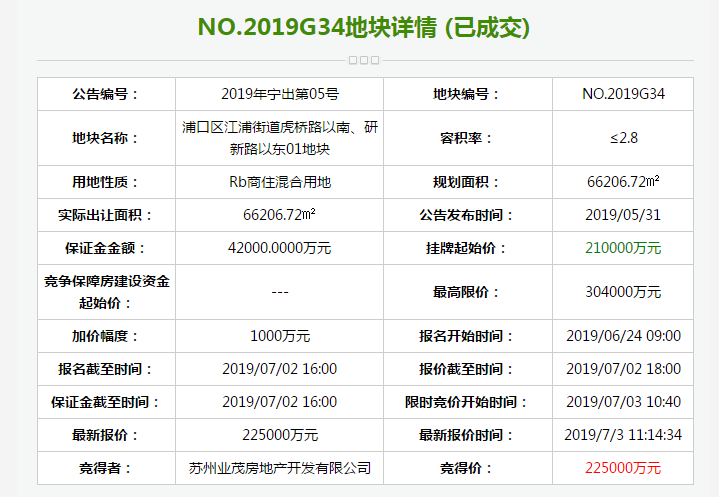
Task: Select the 保证金截至时间 label
Action: pyautogui.click(x=106, y=402)
